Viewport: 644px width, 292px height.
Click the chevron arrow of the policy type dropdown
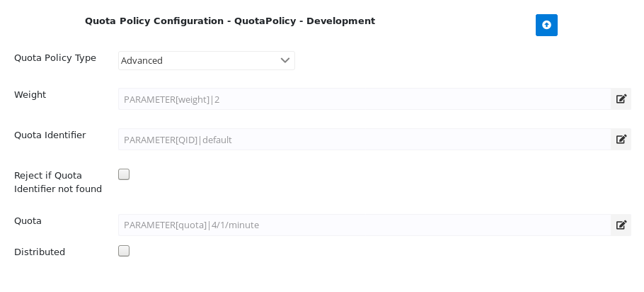[285, 61]
